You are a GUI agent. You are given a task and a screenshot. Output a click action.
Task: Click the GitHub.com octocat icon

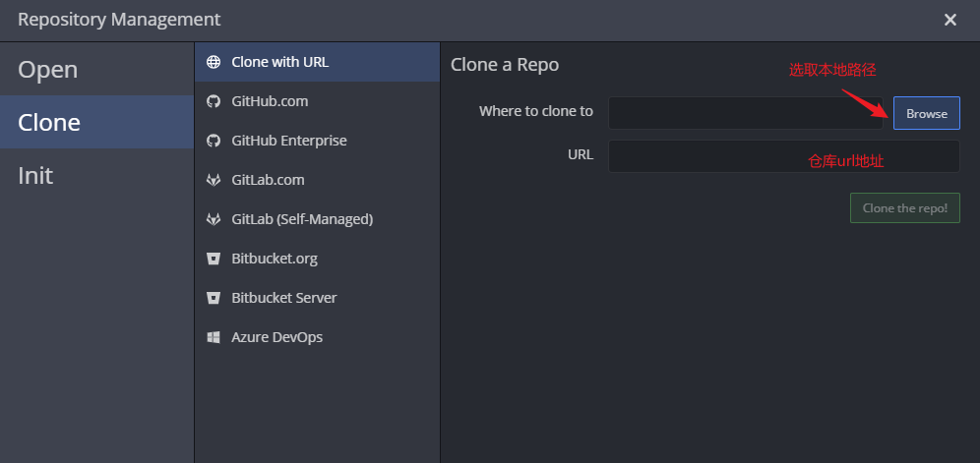pyautogui.click(x=214, y=101)
